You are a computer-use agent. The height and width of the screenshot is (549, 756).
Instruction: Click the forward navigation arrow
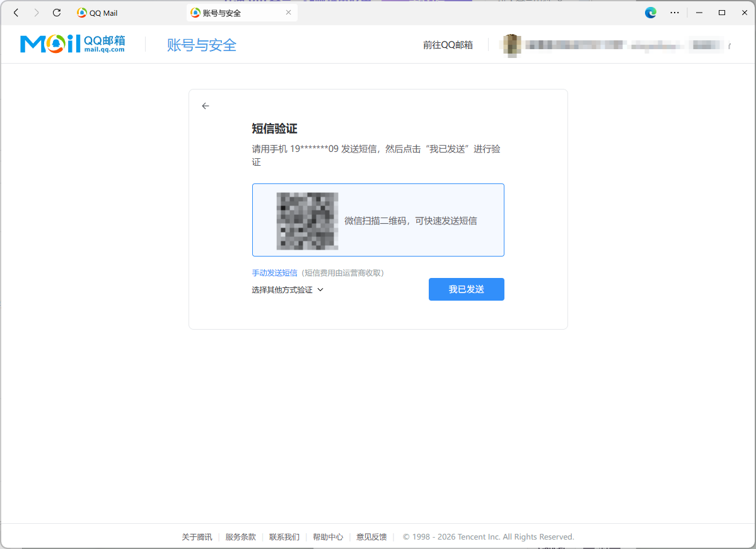[x=36, y=13]
